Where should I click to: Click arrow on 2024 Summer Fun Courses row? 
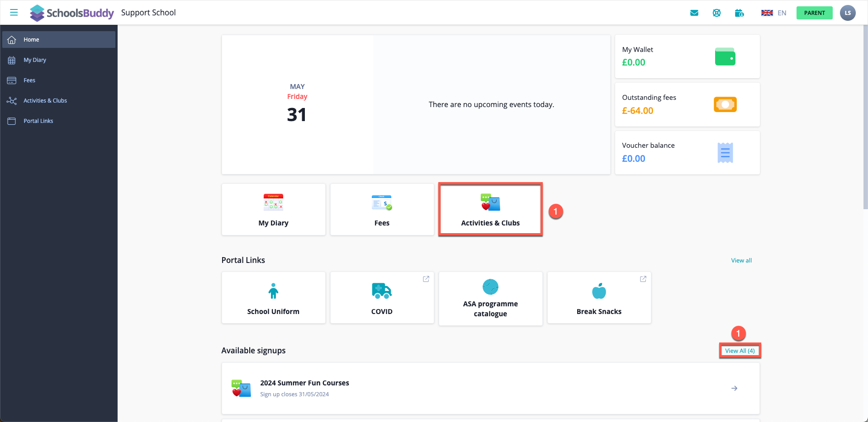coord(735,389)
